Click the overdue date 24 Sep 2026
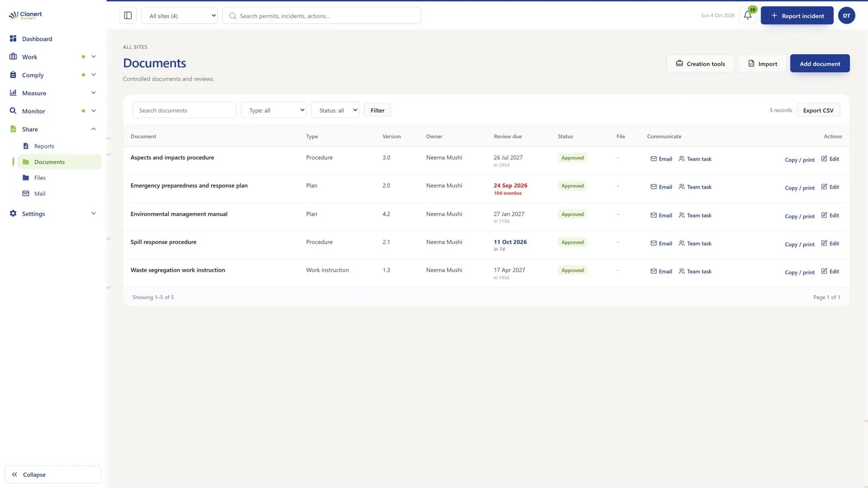Image resolution: width=868 pixels, height=488 pixels. (510, 185)
